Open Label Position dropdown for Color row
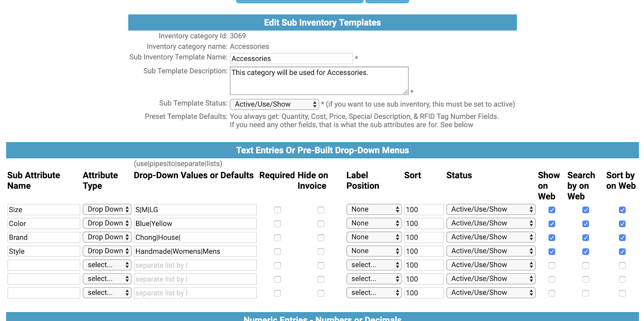This screenshot has width=644, height=321. coord(374,223)
